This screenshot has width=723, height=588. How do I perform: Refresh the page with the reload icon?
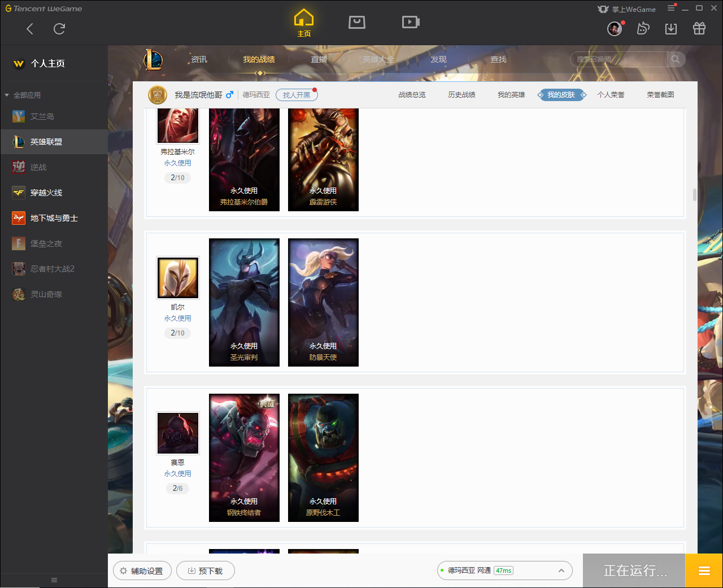[59, 29]
